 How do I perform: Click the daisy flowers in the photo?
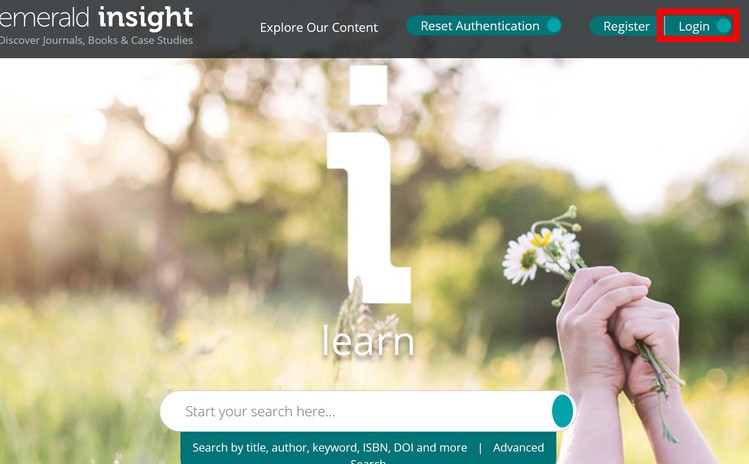coord(542,251)
